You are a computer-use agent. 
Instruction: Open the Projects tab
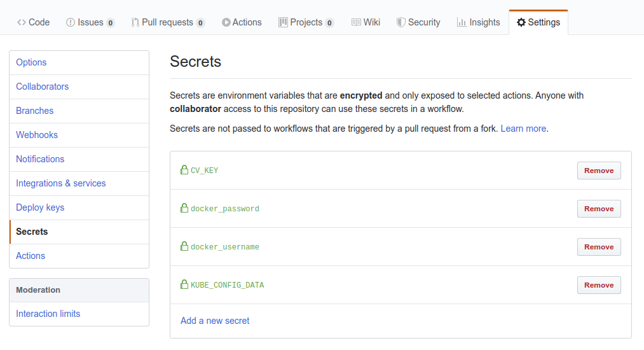coord(306,22)
